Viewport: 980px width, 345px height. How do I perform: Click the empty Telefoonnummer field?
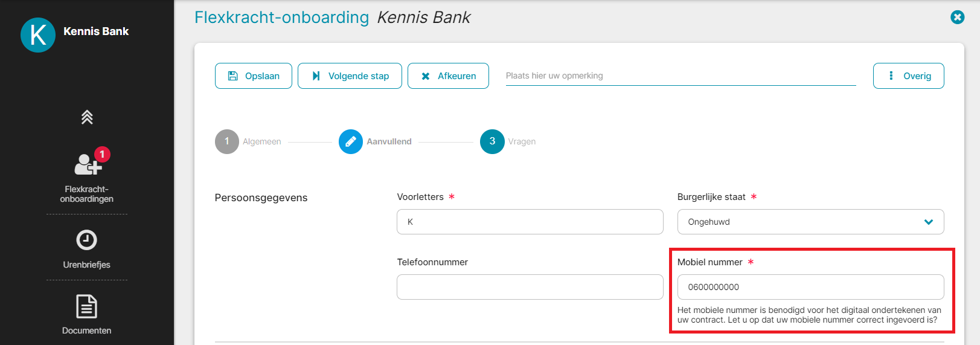tap(530, 287)
